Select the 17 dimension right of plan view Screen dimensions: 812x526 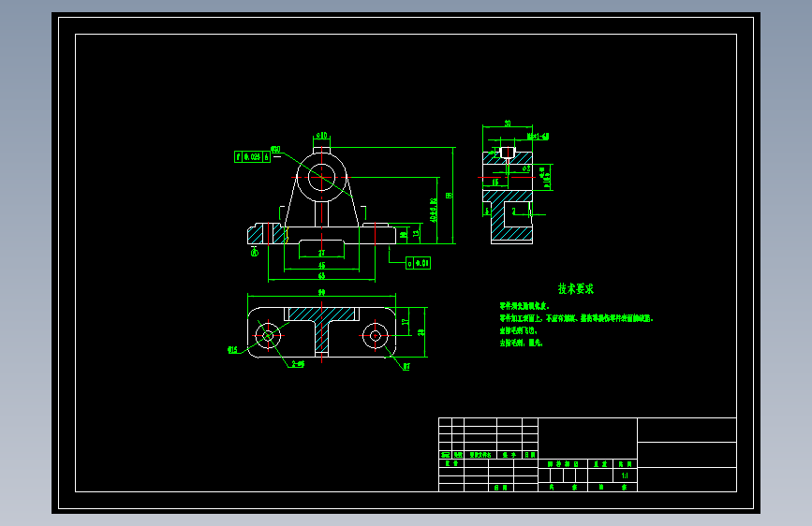[x=406, y=322]
